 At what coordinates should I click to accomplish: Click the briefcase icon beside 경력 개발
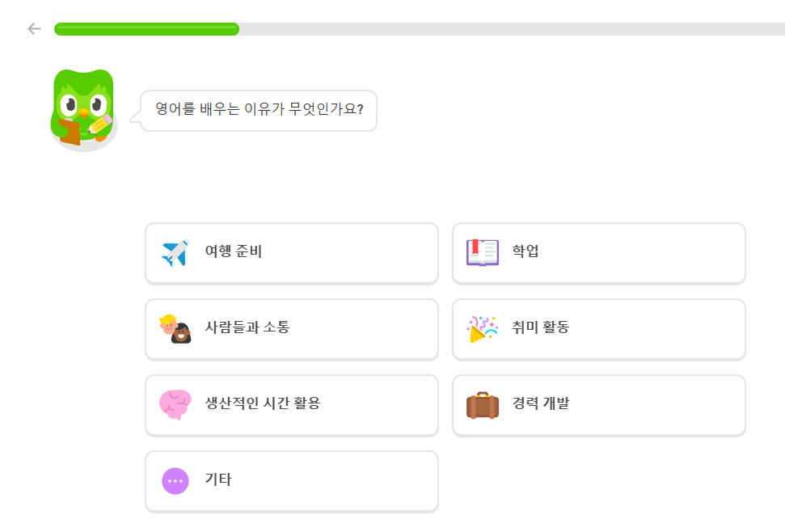coord(481,405)
